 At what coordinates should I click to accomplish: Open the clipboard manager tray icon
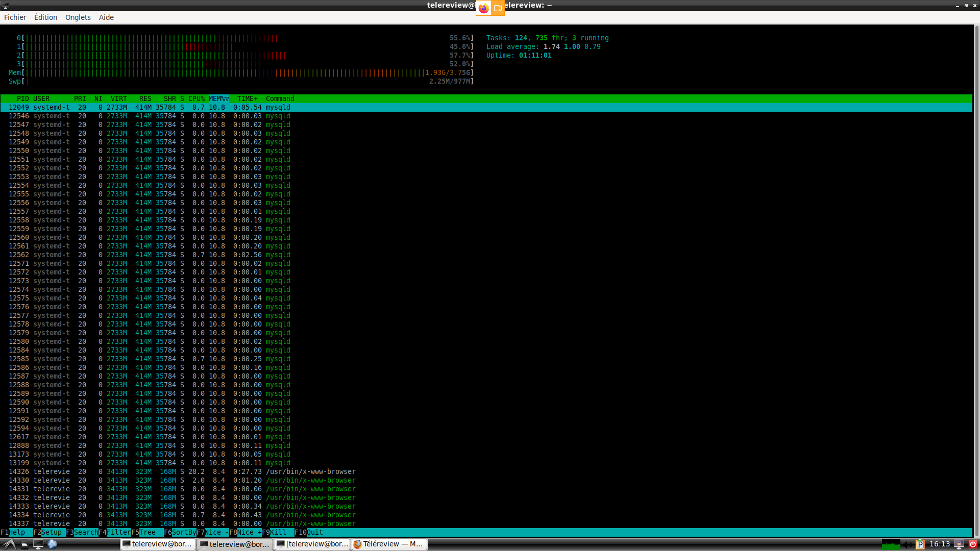[x=920, y=544]
